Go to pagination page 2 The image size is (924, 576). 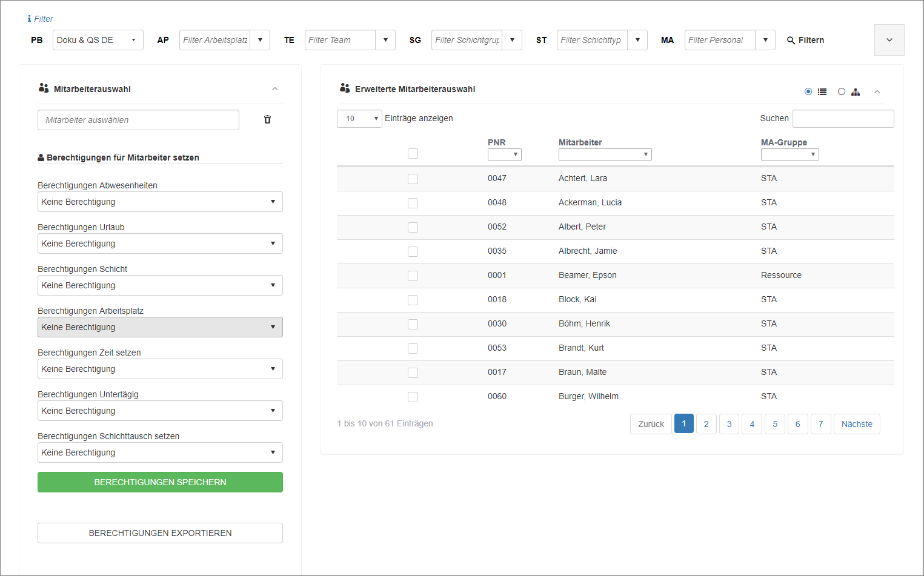706,424
